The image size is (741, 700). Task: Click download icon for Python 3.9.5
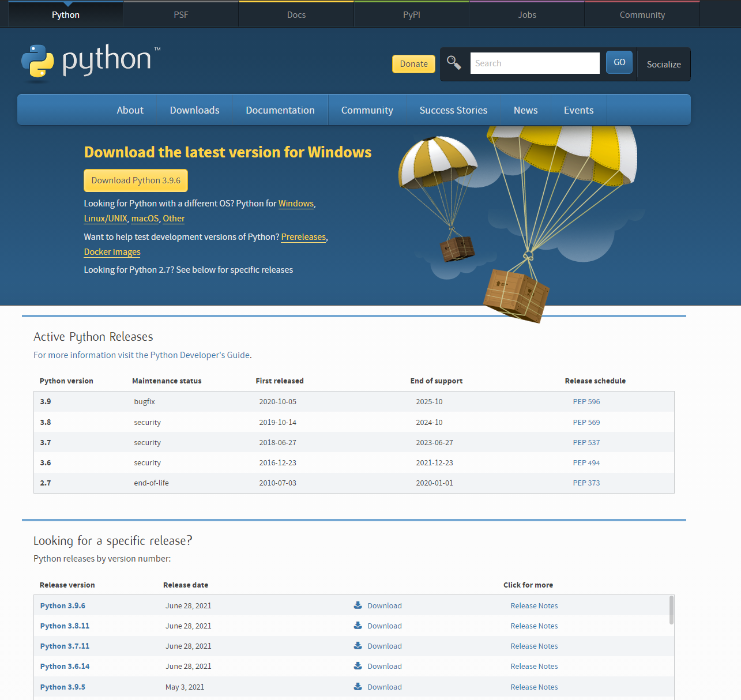point(358,687)
